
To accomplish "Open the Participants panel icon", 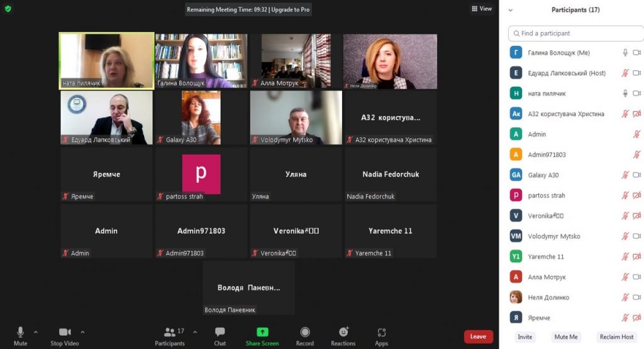I will (169, 333).
